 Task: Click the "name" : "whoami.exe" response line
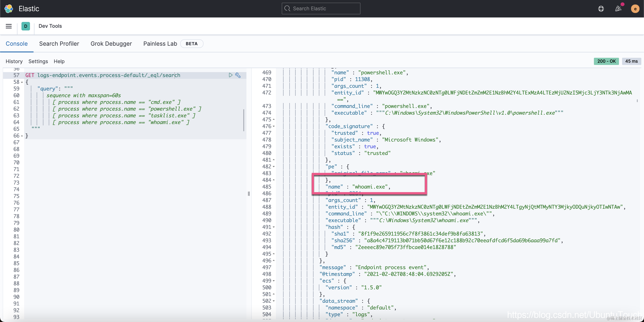(358, 187)
